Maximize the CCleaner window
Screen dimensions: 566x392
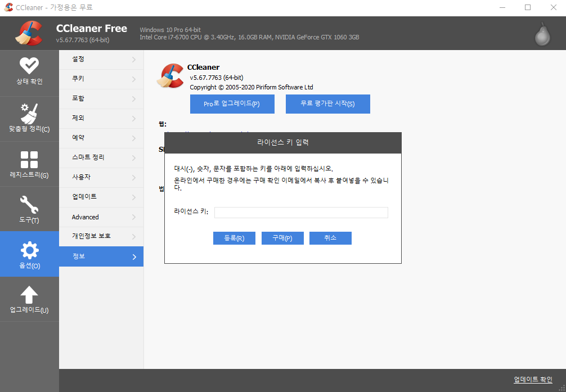528,7
